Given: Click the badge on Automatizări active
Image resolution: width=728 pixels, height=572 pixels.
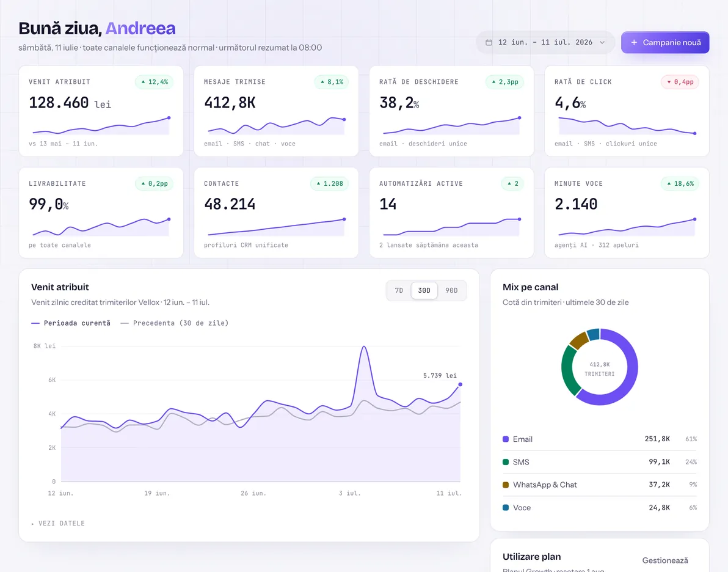Looking at the screenshot, I should click(x=512, y=183).
